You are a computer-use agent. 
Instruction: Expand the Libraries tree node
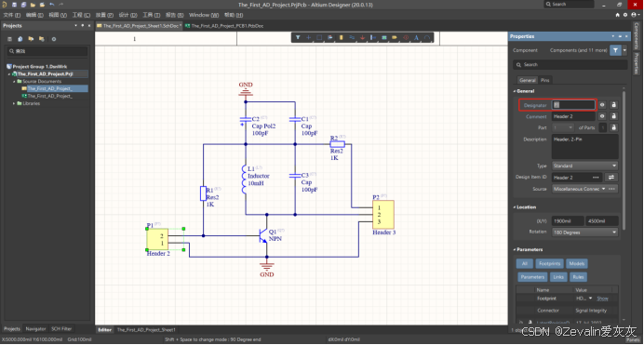(14, 103)
